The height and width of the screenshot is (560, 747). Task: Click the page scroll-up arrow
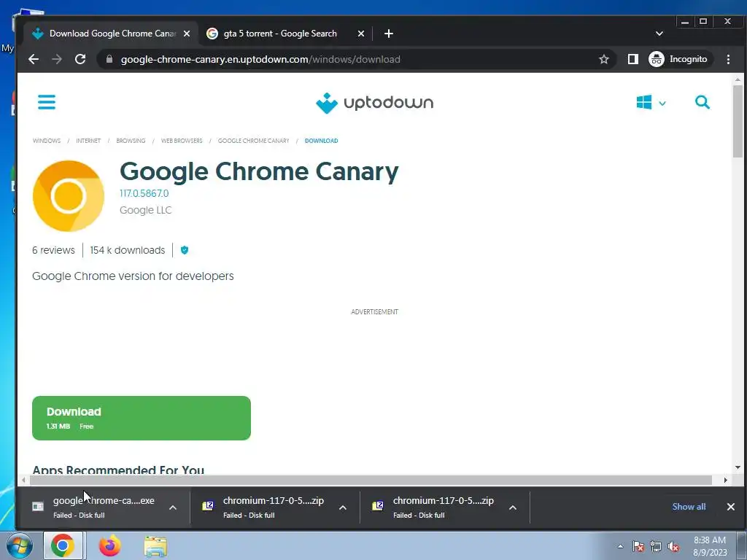tap(738, 79)
